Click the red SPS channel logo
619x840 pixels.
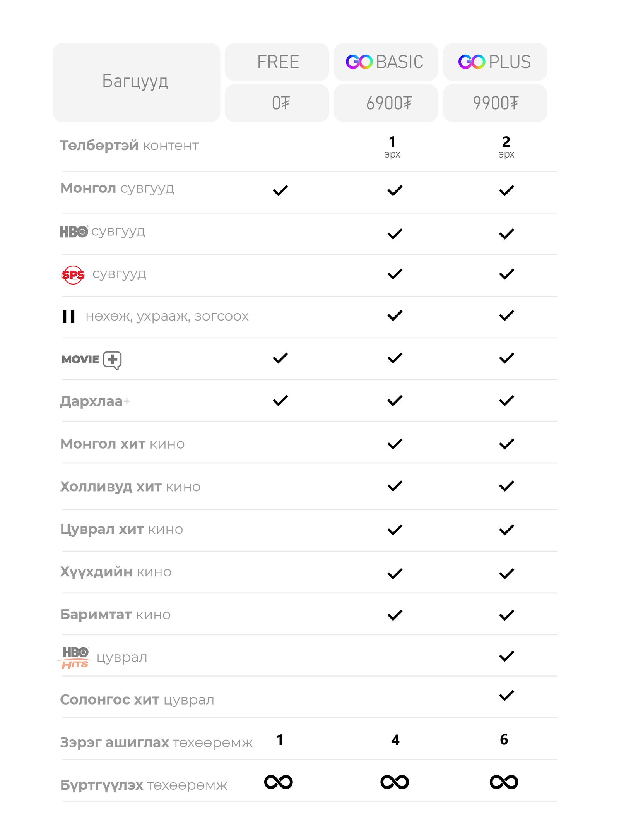[73, 275]
